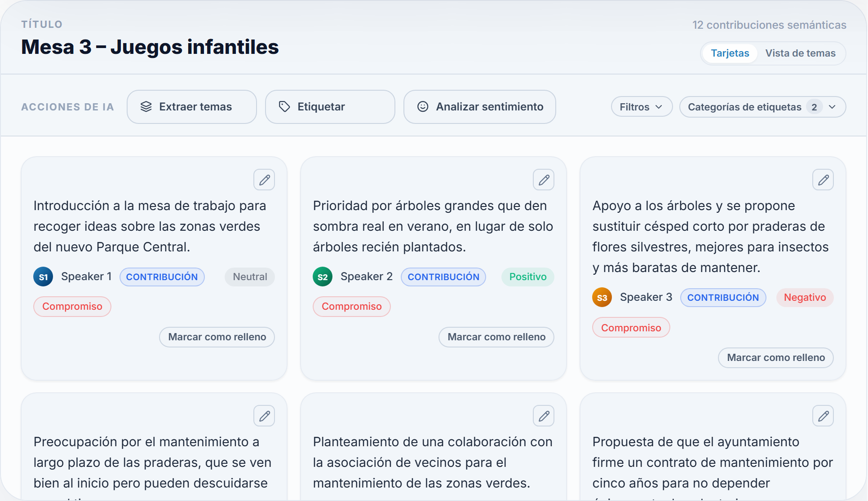Switch to Vista de temas
The image size is (868, 501).
pos(801,53)
